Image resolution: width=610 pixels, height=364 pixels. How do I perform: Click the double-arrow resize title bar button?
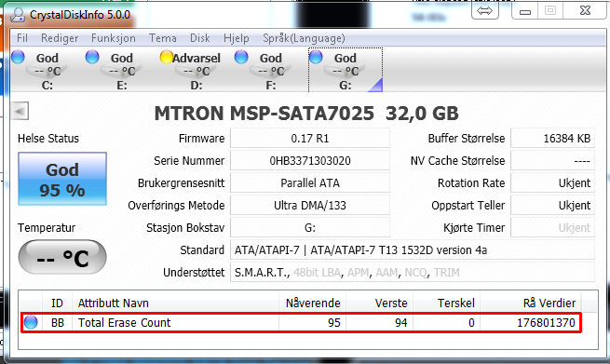pos(484,10)
